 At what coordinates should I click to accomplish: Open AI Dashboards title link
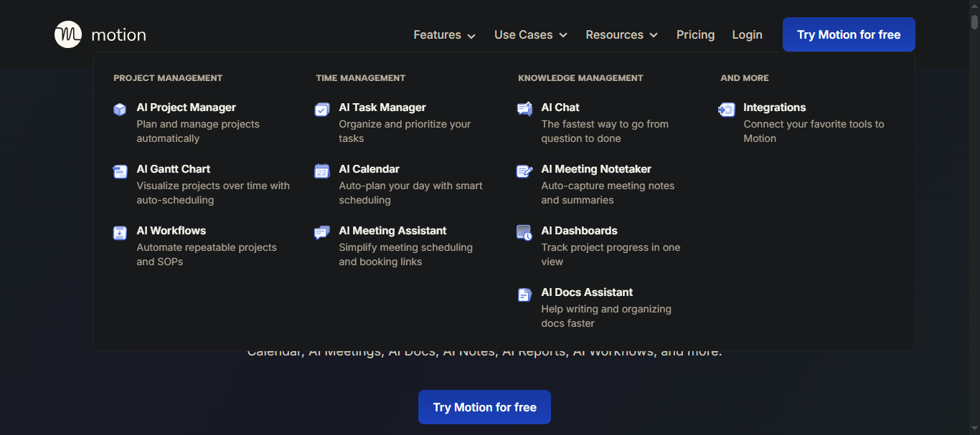pyautogui.click(x=579, y=231)
